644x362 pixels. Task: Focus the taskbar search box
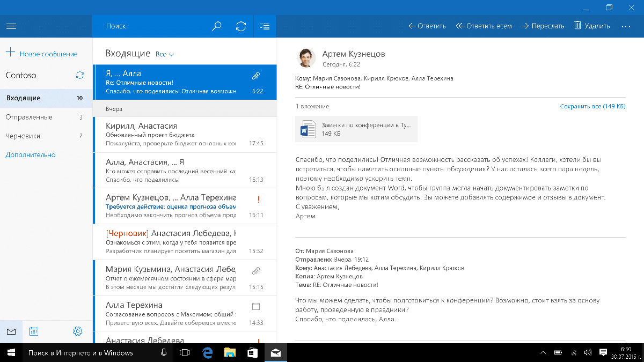click(87, 352)
